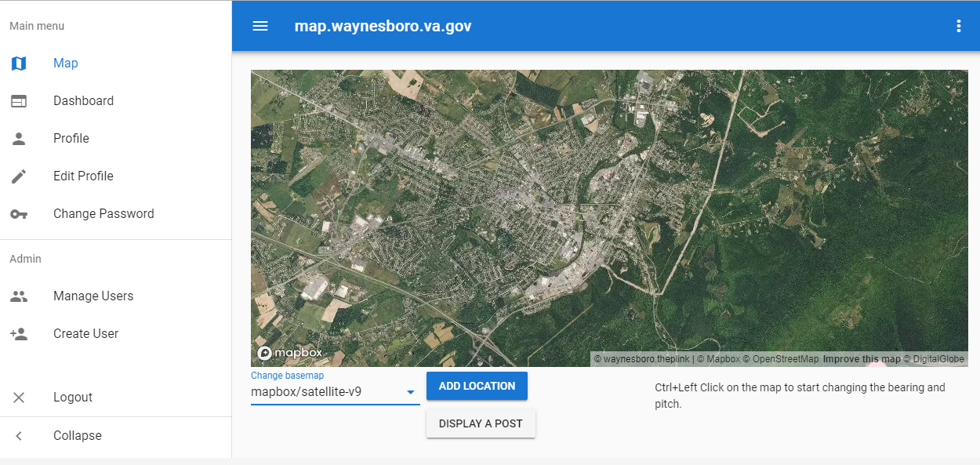The image size is (980, 465).
Task: Click the DISPLAY A POST button
Action: (x=481, y=423)
